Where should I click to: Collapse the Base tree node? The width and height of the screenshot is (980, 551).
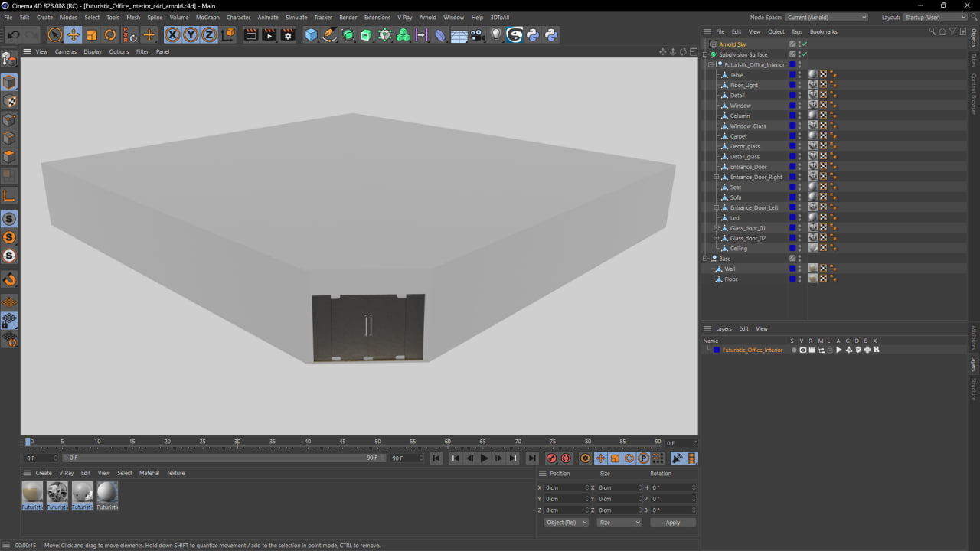(x=705, y=259)
